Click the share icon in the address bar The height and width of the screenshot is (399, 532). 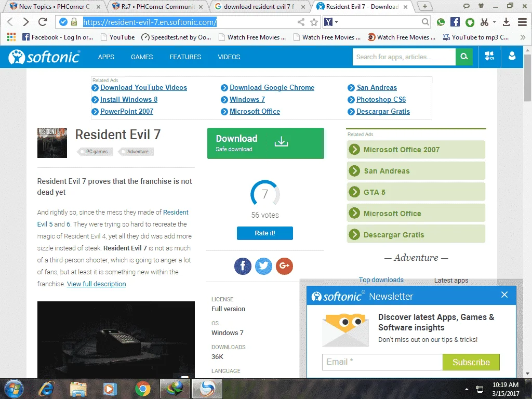301,22
